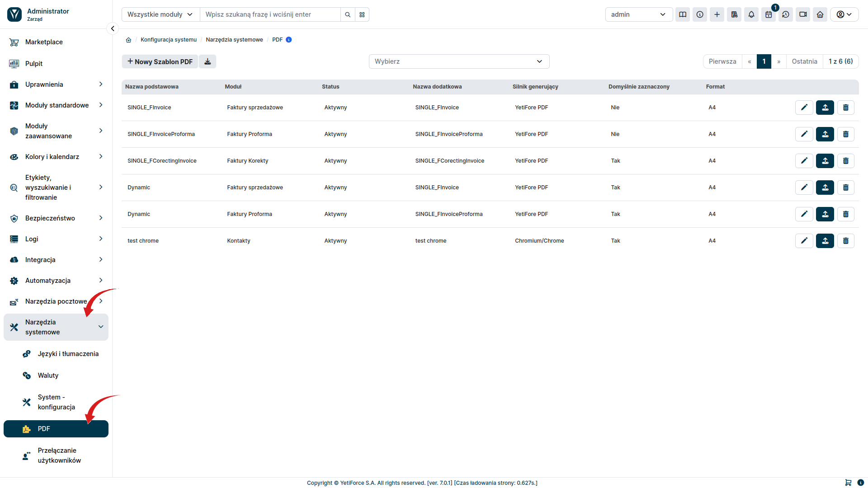
Task: Click the breadcrumb home icon
Action: 128,40
